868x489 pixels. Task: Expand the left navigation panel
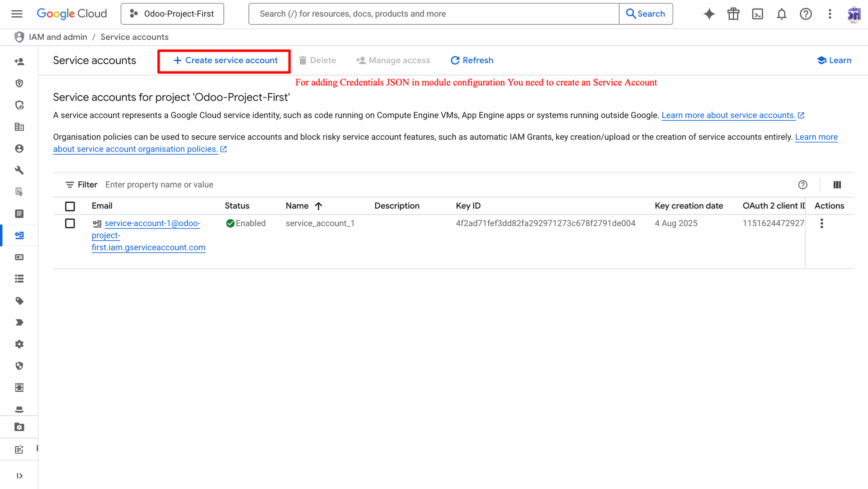(19, 475)
